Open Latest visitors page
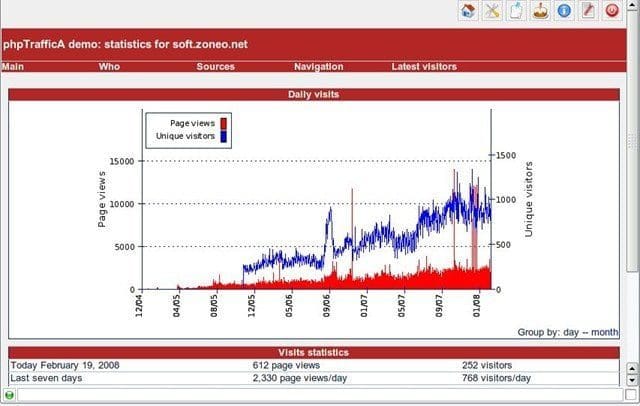Screen dimensions: 640x406 tap(424, 67)
